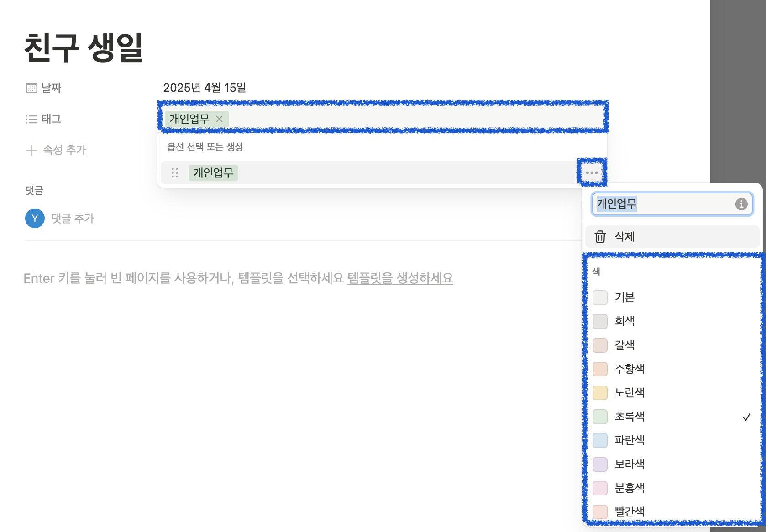Click the calendar icon next to 날짜

click(x=31, y=88)
